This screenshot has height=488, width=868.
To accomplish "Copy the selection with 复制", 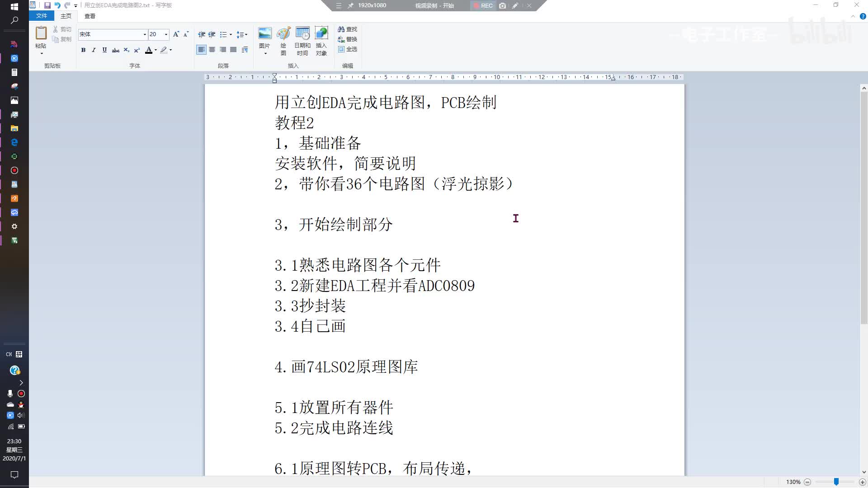I will (x=62, y=39).
